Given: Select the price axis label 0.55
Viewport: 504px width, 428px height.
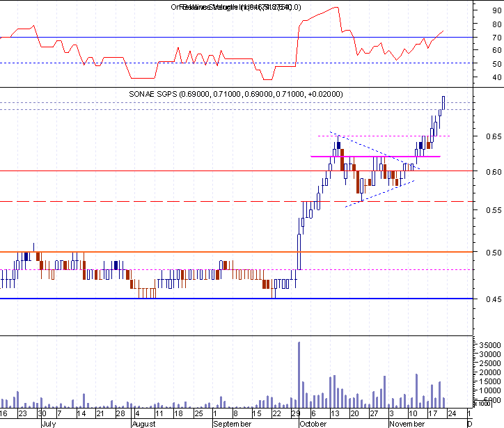Looking at the screenshot, I should (x=494, y=210).
